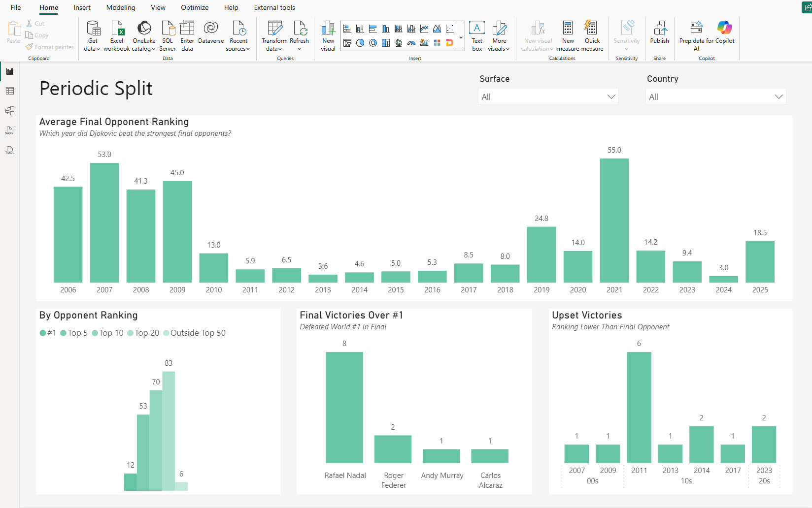Image resolution: width=812 pixels, height=508 pixels.
Task: Open Dataverse data source
Action: [x=211, y=33]
